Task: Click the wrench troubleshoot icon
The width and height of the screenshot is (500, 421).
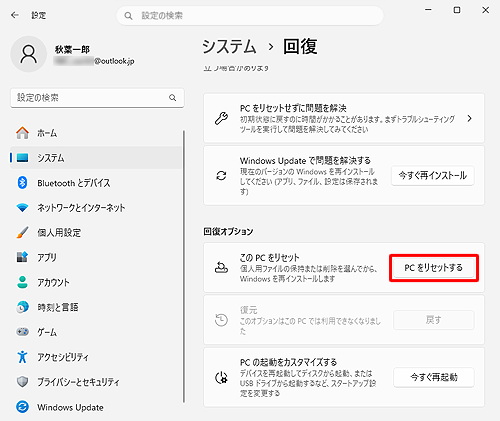Action: [221, 118]
